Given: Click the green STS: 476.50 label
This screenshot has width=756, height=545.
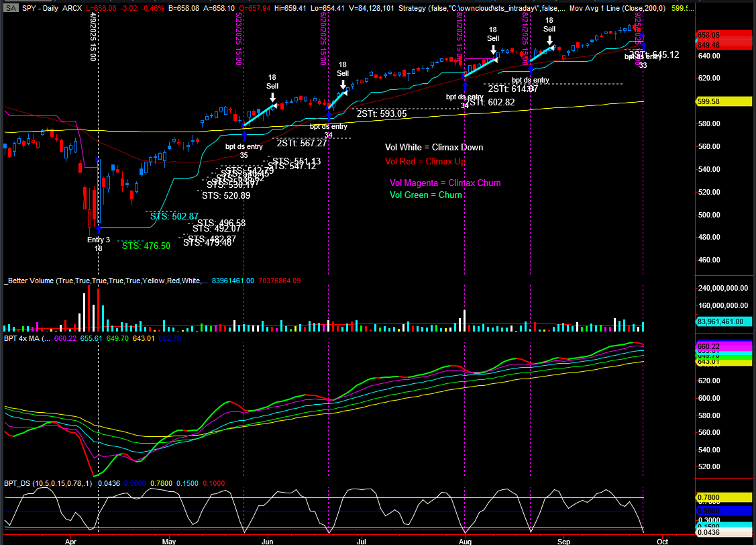Looking at the screenshot, I should point(146,246).
